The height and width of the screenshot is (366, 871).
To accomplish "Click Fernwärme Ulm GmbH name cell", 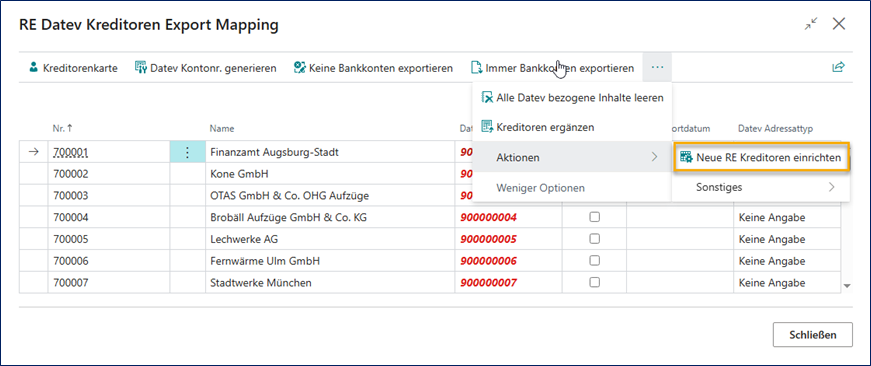I will (330, 260).
